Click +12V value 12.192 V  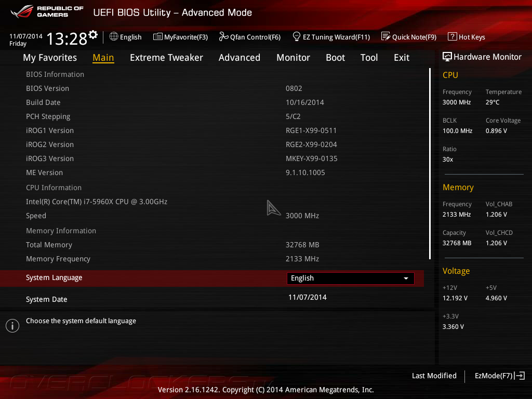point(455,298)
